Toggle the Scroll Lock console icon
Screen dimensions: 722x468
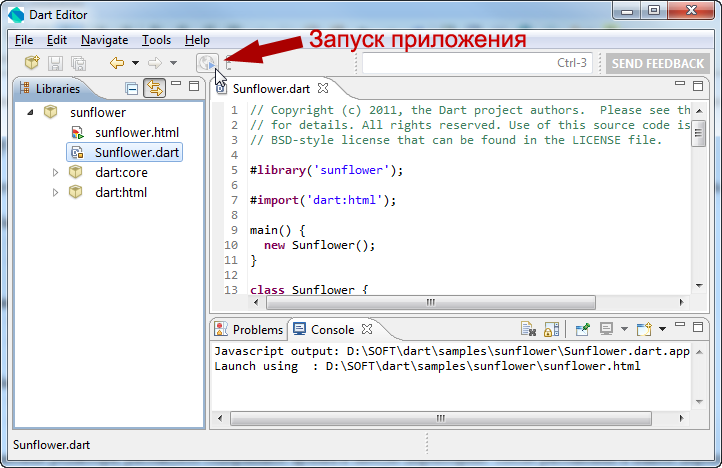click(x=551, y=329)
